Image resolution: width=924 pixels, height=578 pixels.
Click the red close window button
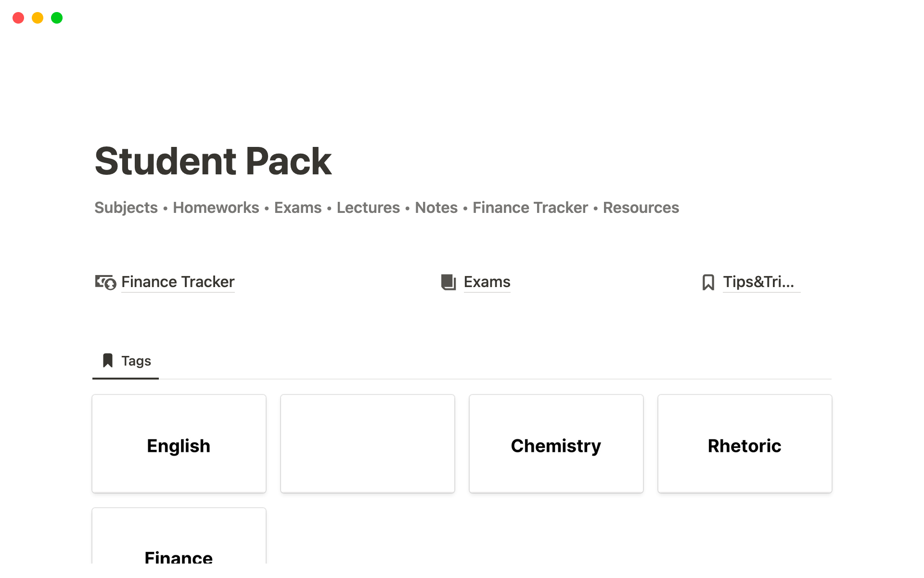coord(18,18)
